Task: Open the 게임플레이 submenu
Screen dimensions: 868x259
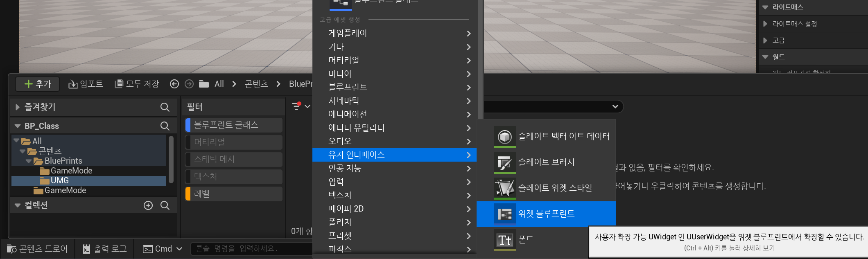Action: [394, 34]
